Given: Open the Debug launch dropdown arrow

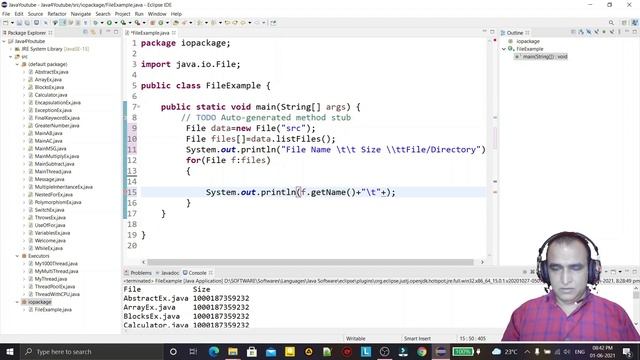Looking at the screenshot, I should tap(102, 23).
